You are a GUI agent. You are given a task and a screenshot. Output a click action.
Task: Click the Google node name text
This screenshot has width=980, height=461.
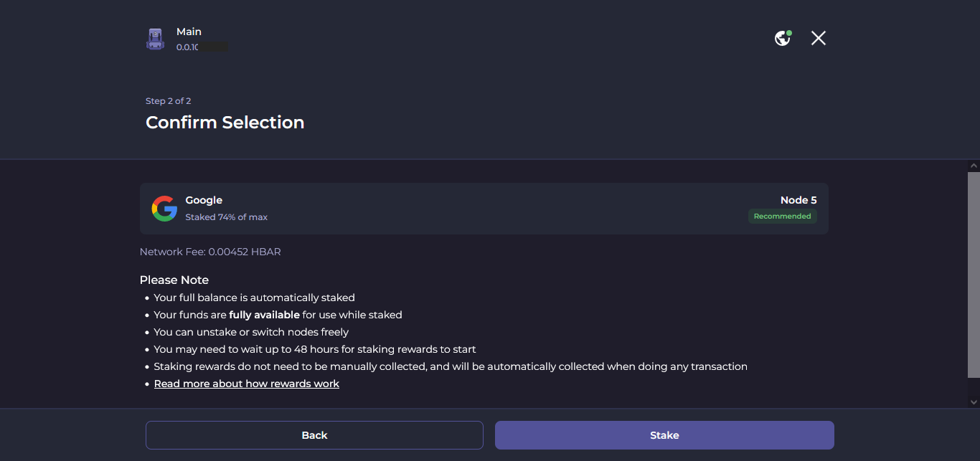click(x=204, y=200)
